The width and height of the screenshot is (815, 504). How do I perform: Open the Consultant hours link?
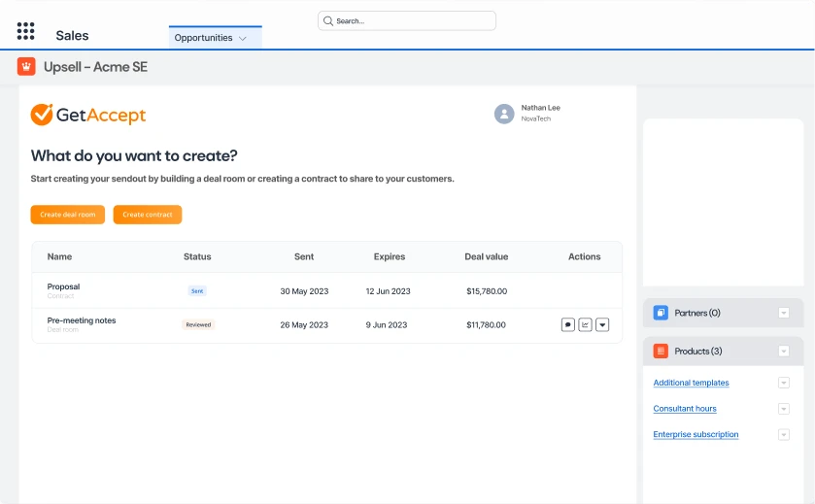click(x=685, y=409)
